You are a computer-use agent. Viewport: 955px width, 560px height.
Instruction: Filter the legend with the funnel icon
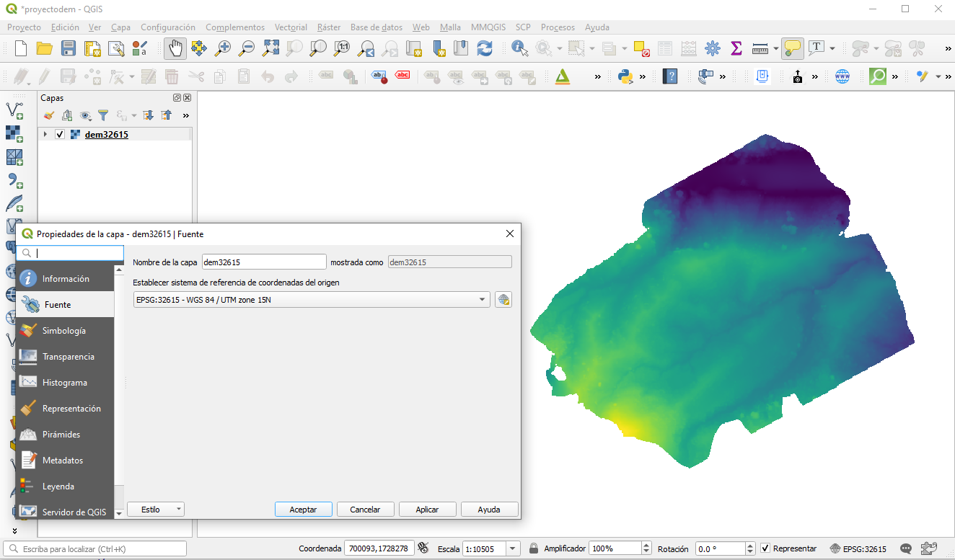103,115
